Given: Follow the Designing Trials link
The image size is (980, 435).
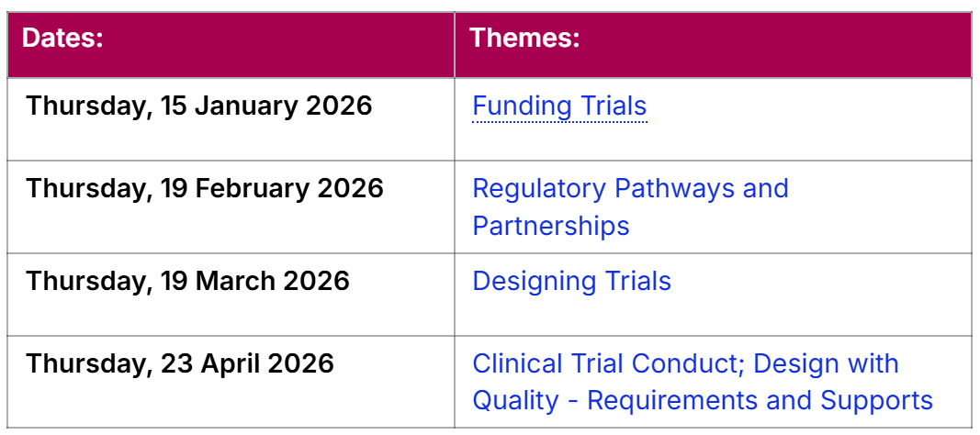Looking at the screenshot, I should [x=571, y=281].
